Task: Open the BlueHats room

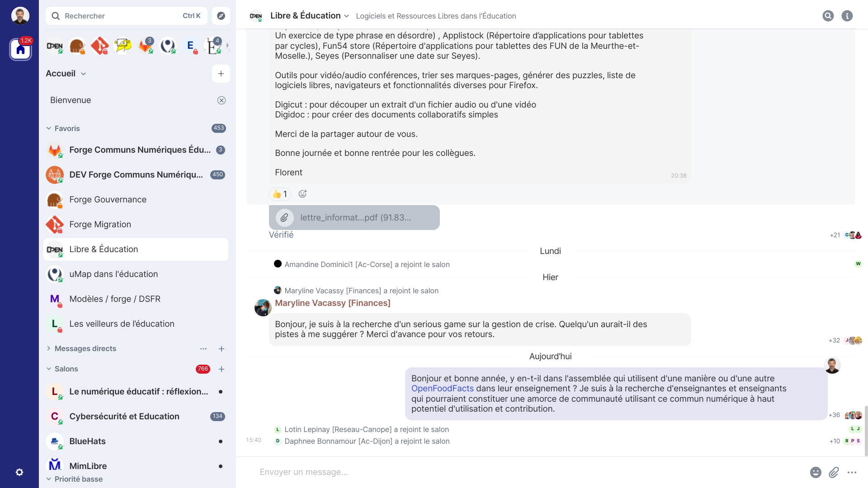Action: tap(136, 441)
